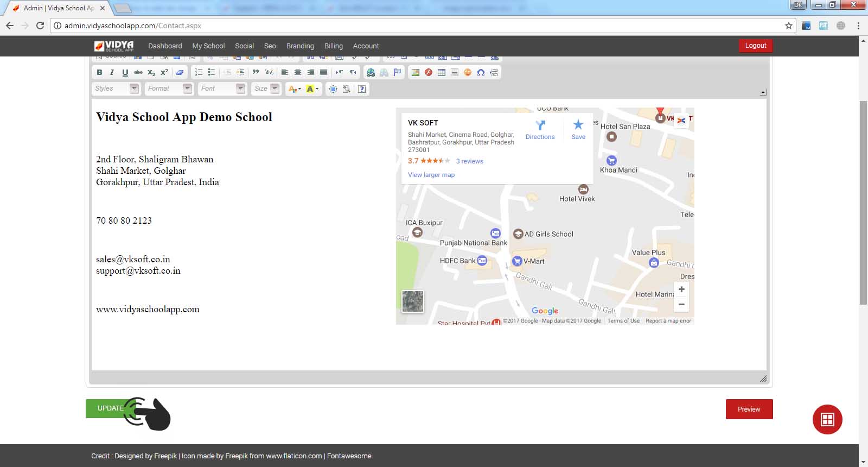This screenshot has height=467, width=868.
Task: Insert a table into the content
Action: 442,72
